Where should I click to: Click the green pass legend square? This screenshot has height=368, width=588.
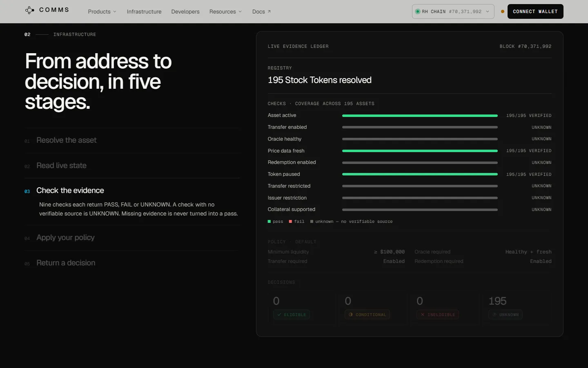coord(269,221)
